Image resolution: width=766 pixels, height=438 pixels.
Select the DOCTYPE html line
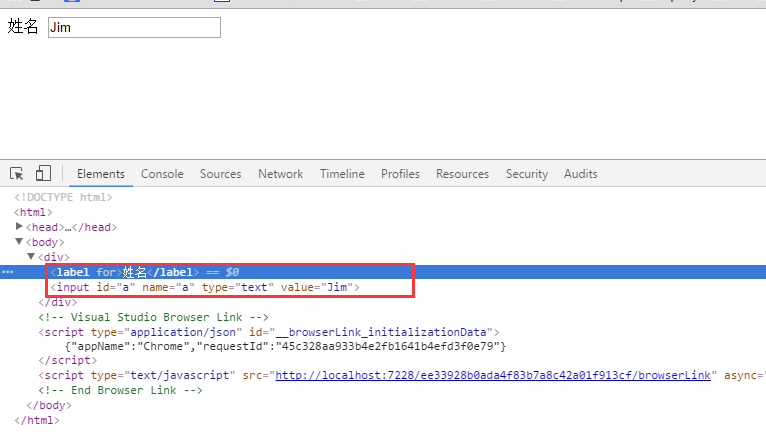64,197
